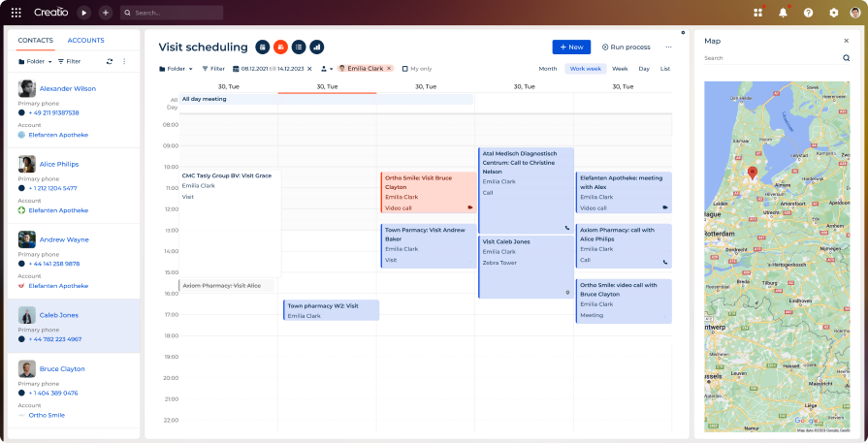Open Alice Philips contact link
This screenshot has height=443, width=868.
(59, 164)
